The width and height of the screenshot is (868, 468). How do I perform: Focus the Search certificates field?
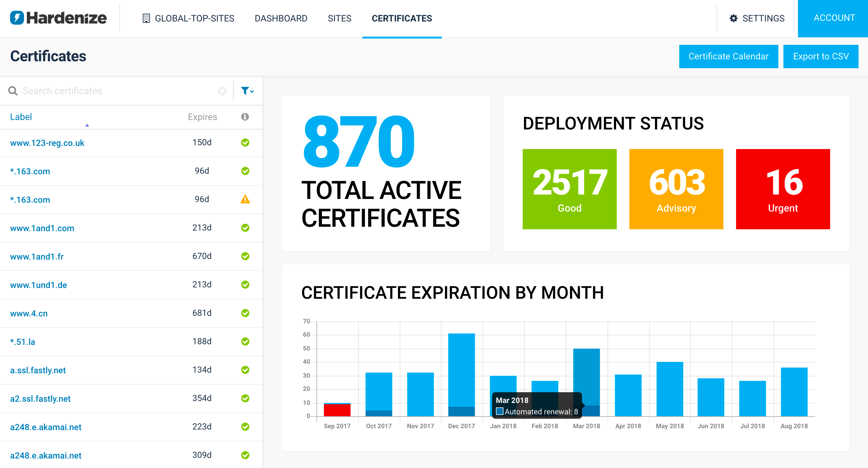coord(118,91)
